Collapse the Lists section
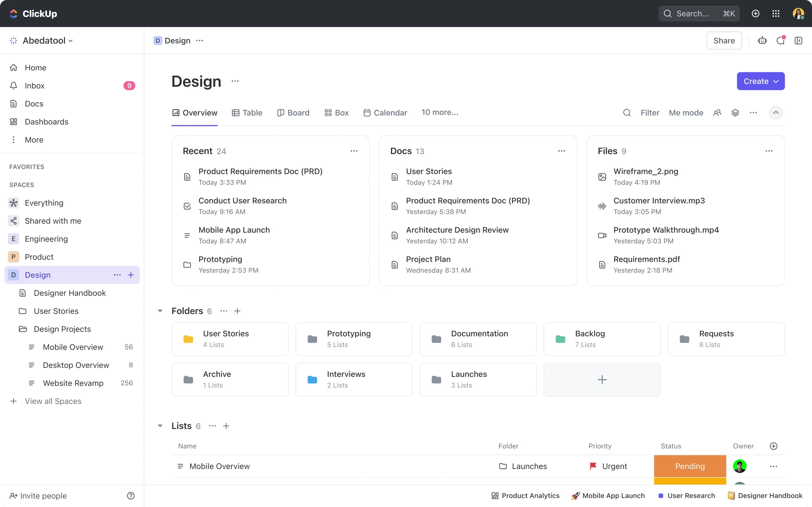The width and height of the screenshot is (812, 507). point(160,426)
